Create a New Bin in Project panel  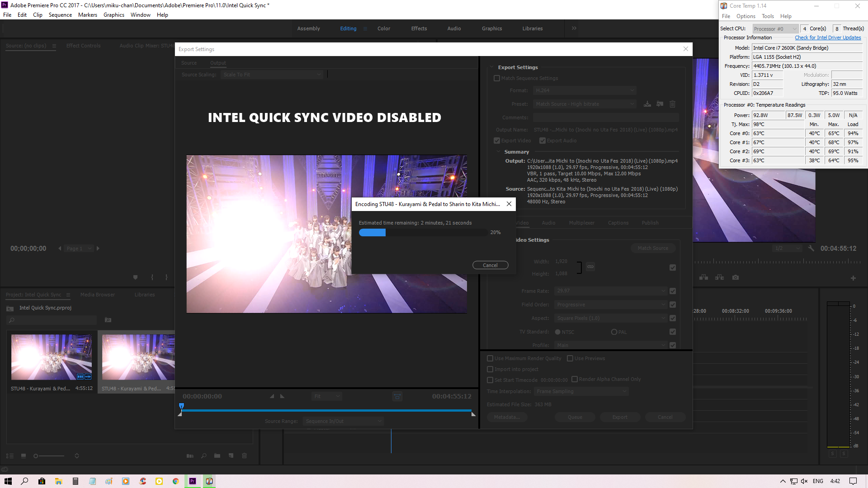tap(217, 456)
